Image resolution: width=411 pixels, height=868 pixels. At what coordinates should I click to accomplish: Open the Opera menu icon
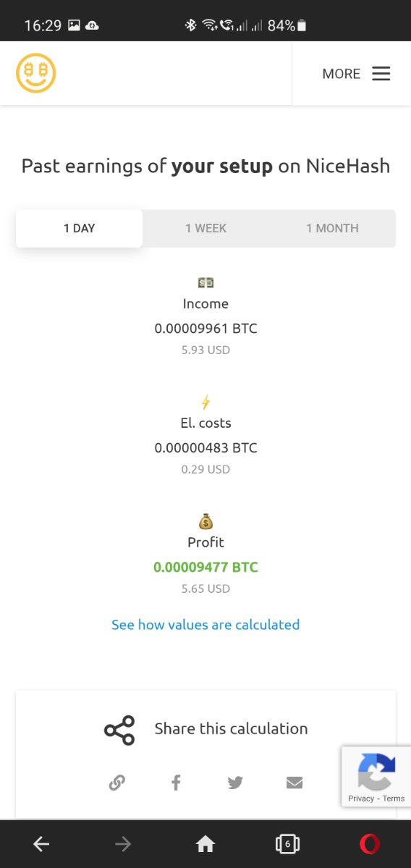(x=370, y=843)
